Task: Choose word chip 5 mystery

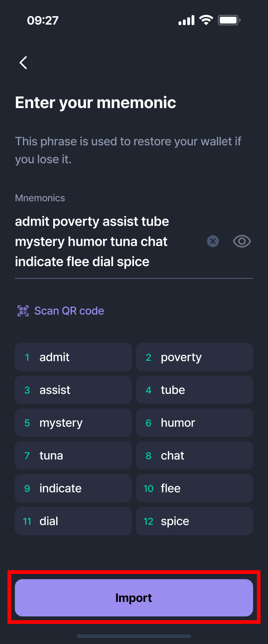Action: tap(73, 423)
